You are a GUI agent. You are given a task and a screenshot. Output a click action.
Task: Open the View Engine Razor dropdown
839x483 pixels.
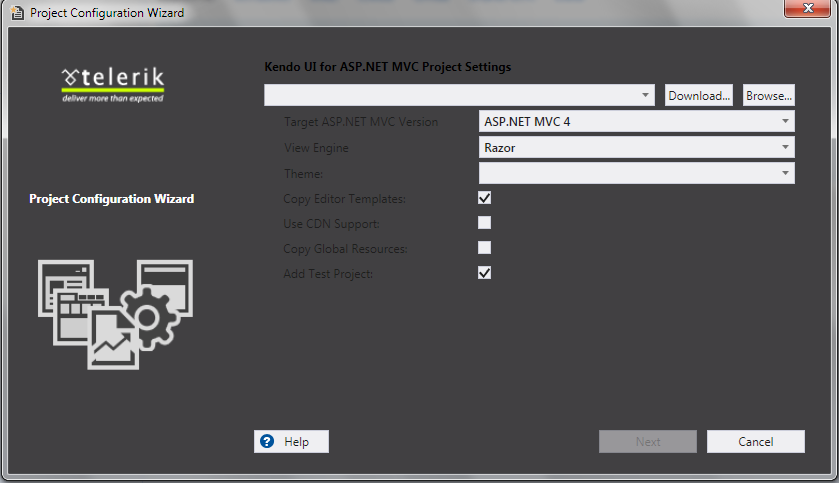(x=637, y=147)
